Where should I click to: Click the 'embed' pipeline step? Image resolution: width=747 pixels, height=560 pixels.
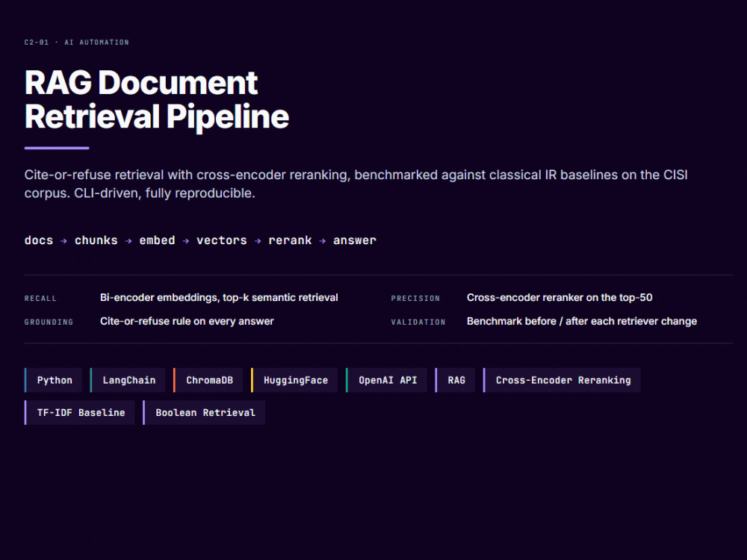coord(157,240)
